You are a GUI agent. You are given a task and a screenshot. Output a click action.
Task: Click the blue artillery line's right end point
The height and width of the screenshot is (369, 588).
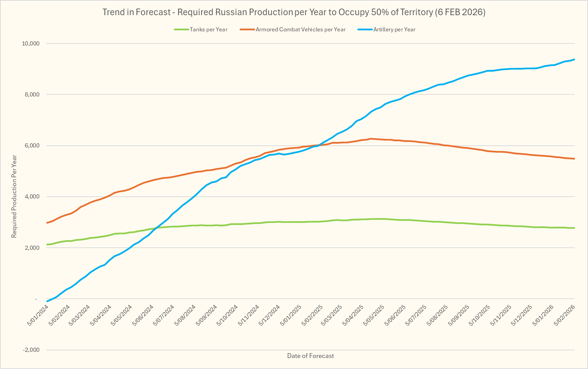coord(574,60)
